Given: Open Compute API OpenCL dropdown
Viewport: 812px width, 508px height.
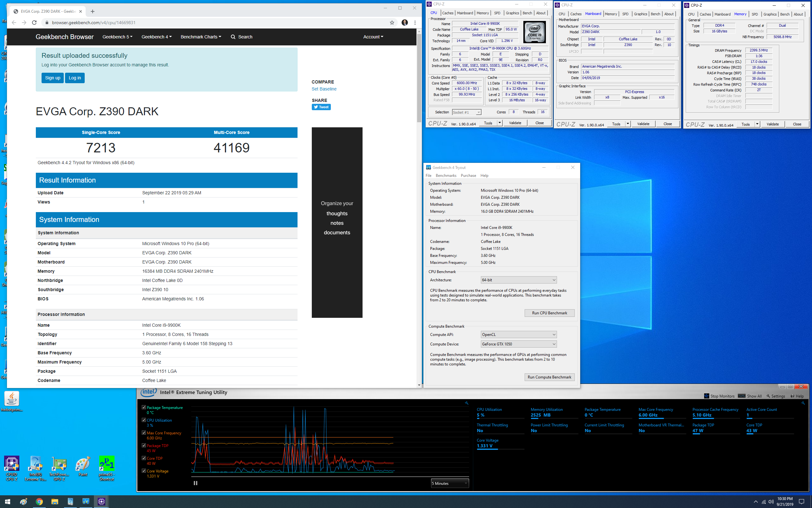Looking at the screenshot, I should pyautogui.click(x=519, y=335).
